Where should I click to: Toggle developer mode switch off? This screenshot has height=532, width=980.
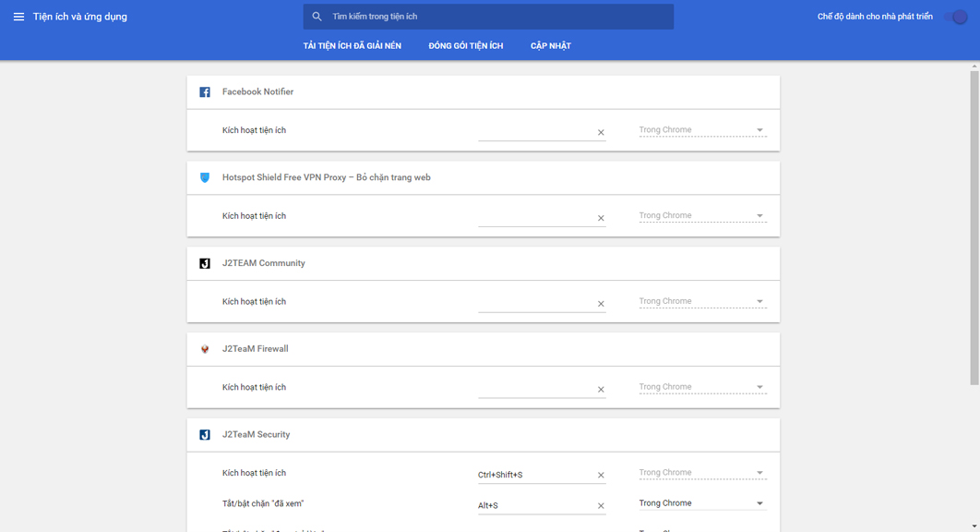(956, 17)
